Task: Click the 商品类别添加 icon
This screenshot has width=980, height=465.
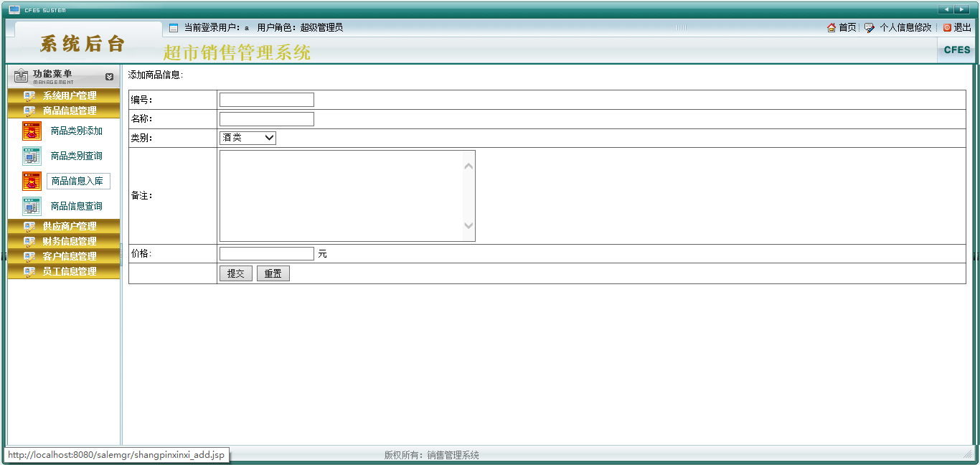Action: pos(32,131)
